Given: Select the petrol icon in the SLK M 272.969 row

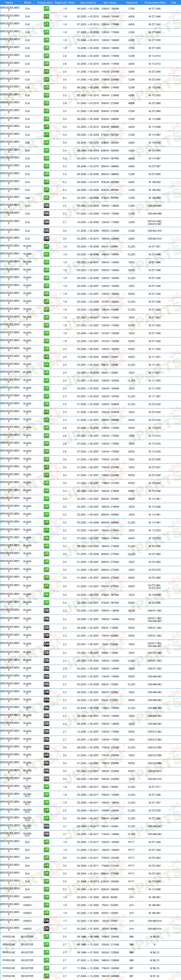Looking at the screenshot, I should pyautogui.click(x=46, y=881).
